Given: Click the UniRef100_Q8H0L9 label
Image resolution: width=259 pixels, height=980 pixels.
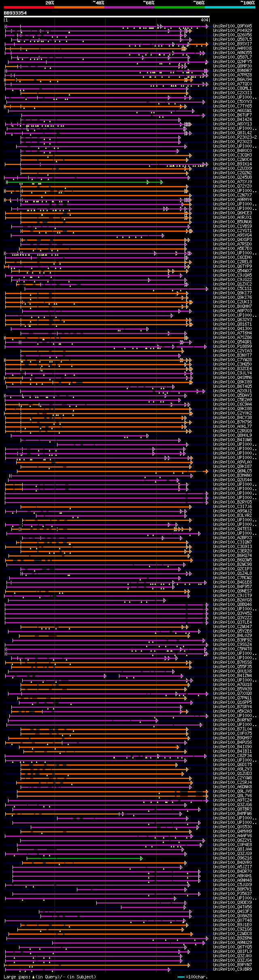Looking at the screenshot, I should point(232,435).
